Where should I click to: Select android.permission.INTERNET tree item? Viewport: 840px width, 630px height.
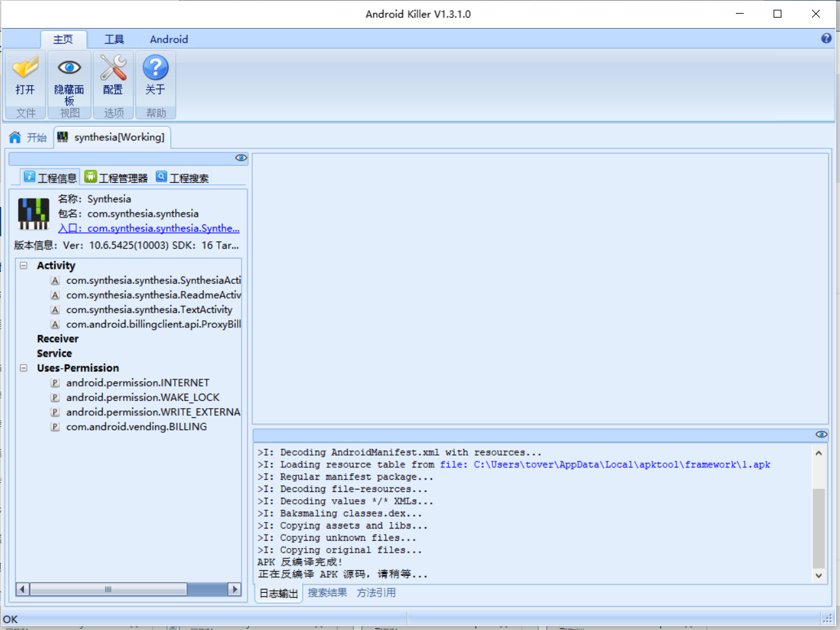point(138,383)
